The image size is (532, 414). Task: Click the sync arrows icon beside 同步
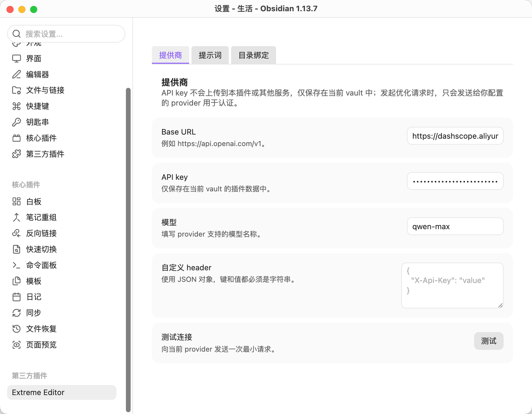click(17, 313)
